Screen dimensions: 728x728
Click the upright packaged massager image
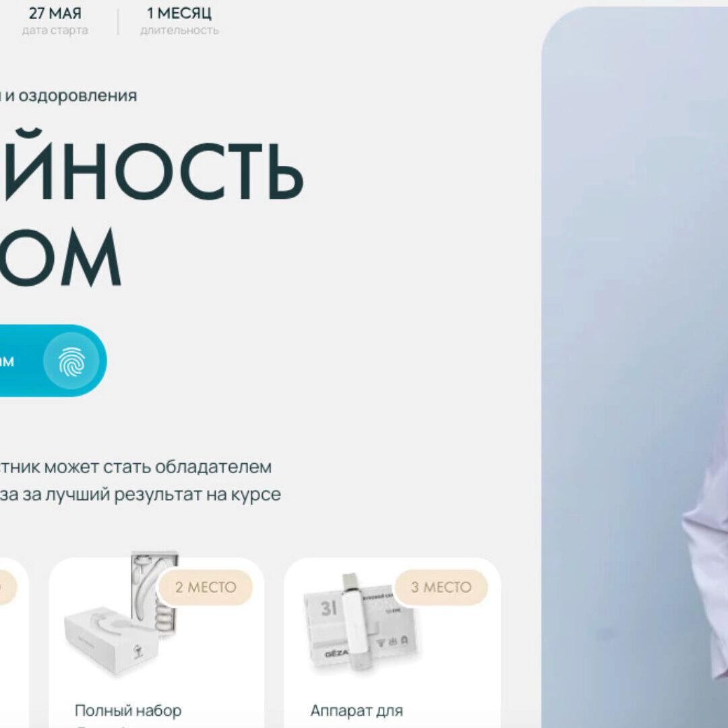click(x=154, y=593)
